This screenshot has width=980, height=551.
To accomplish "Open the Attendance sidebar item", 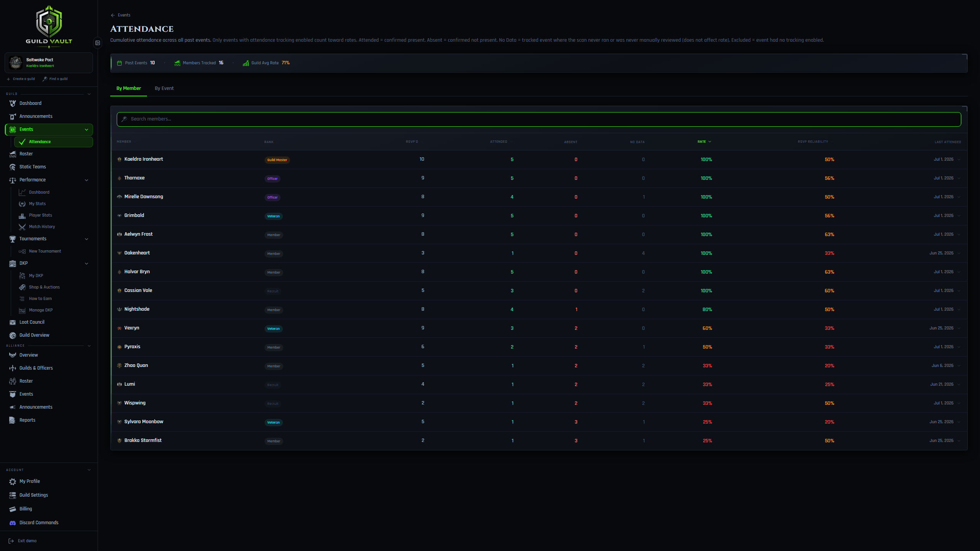I will (x=54, y=142).
